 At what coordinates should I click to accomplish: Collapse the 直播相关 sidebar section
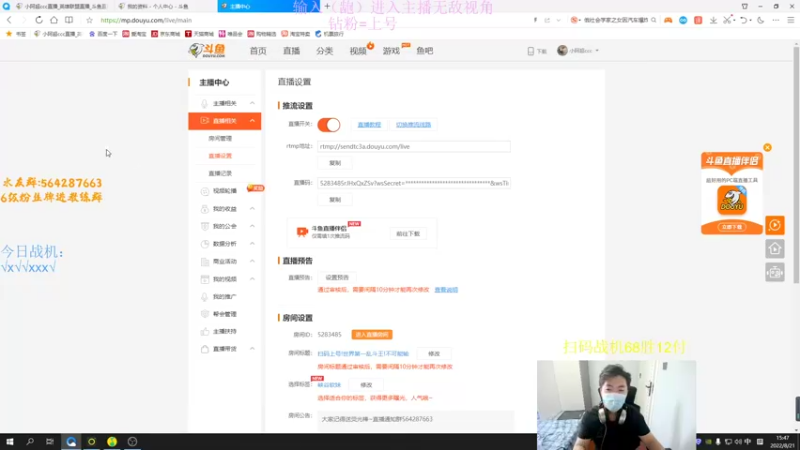252,120
